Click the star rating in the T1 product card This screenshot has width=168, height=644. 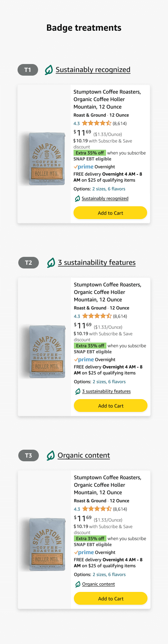(x=97, y=123)
